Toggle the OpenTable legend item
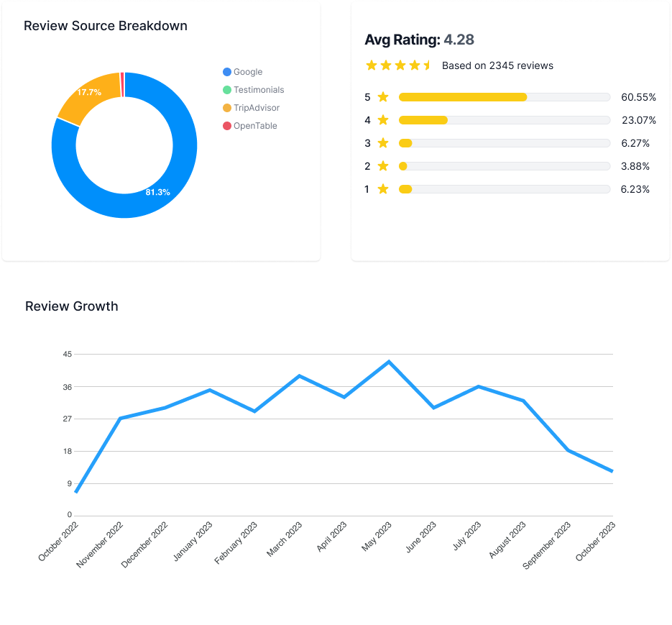The image size is (672, 625). point(249,126)
